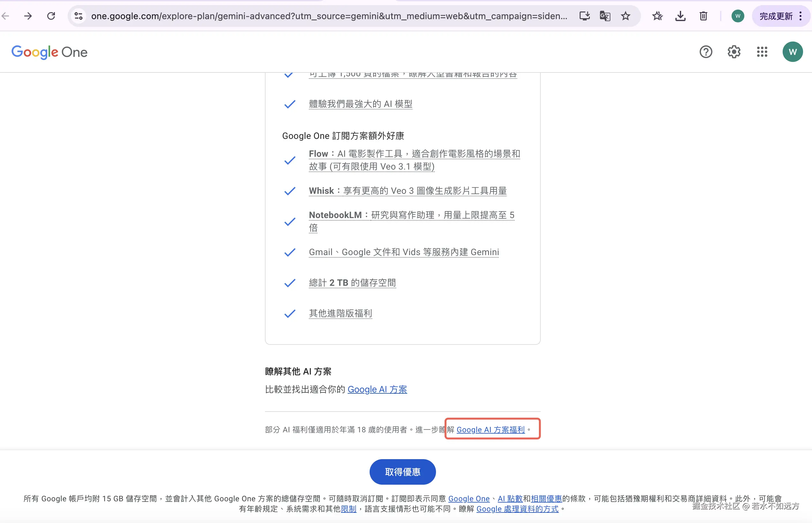Screen dimensions: 812x523
Task: Click the address bar URL field
Action: click(x=329, y=16)
